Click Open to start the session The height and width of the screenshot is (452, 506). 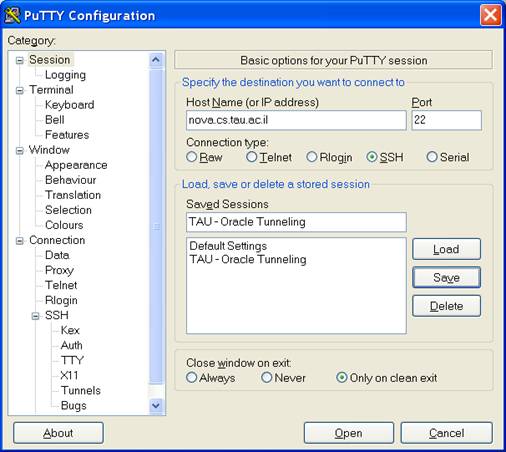point(349,433)
